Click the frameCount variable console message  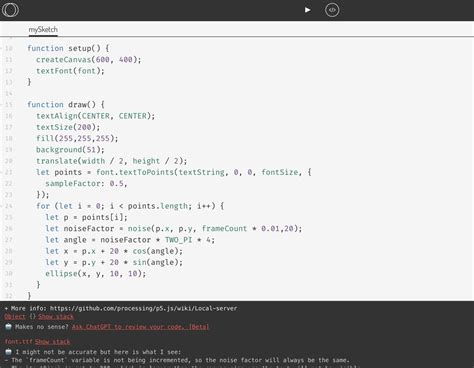click(177, 360)
